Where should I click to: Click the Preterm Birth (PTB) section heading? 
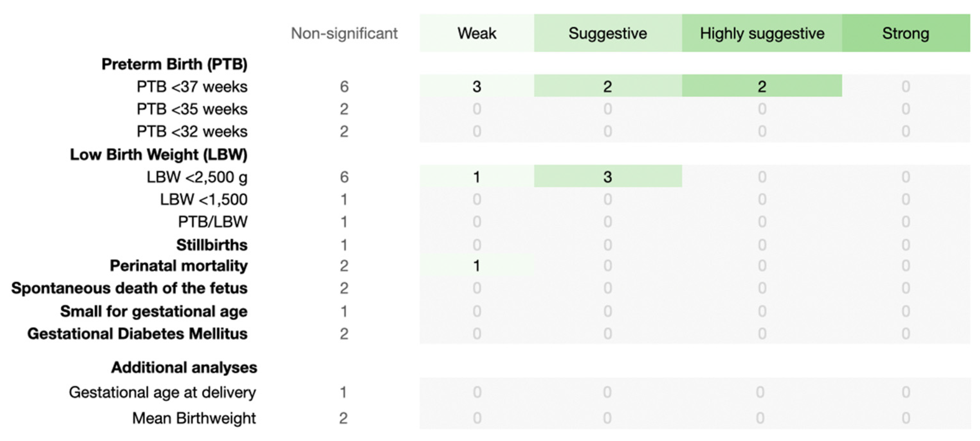tap(175, 64)
